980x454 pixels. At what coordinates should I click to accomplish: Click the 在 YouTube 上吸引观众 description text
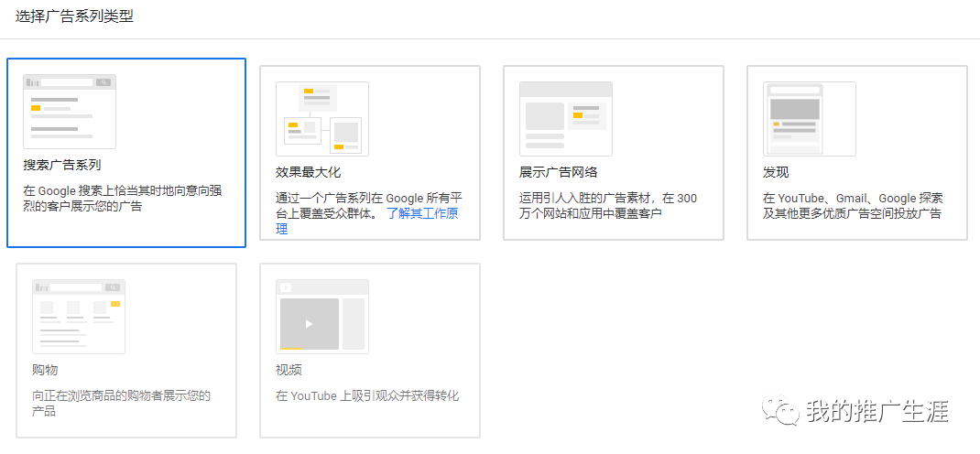coord(367,396)
